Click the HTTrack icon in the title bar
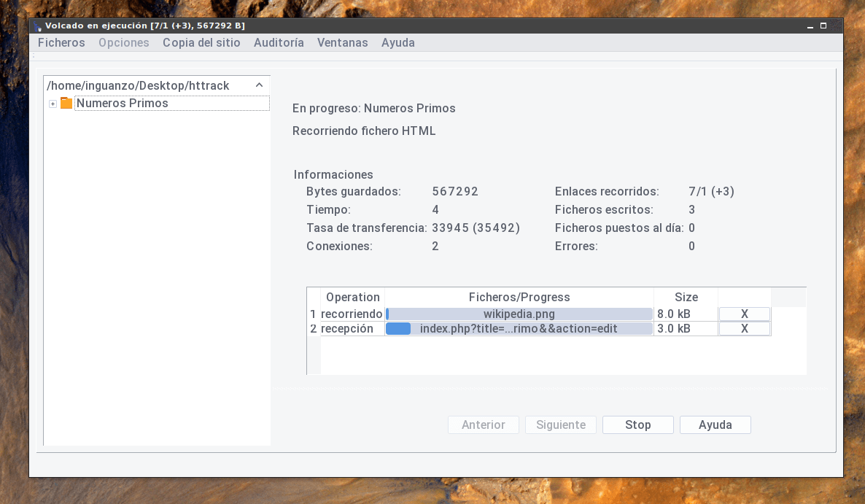 35,25
